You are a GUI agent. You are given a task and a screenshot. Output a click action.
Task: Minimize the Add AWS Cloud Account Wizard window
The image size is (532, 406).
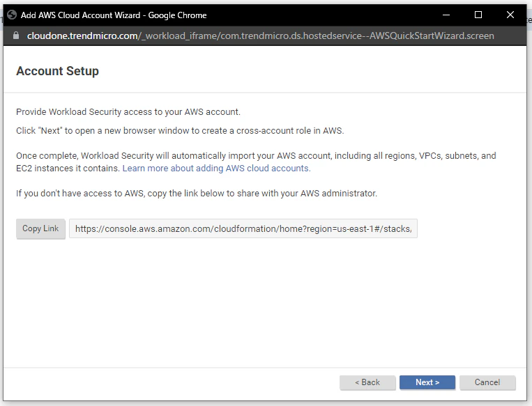[446, 15]
